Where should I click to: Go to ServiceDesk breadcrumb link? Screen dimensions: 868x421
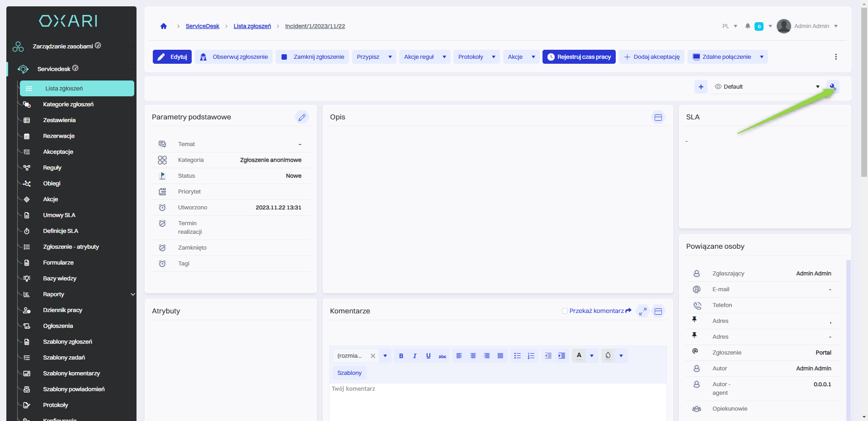(x=202, y=26)
